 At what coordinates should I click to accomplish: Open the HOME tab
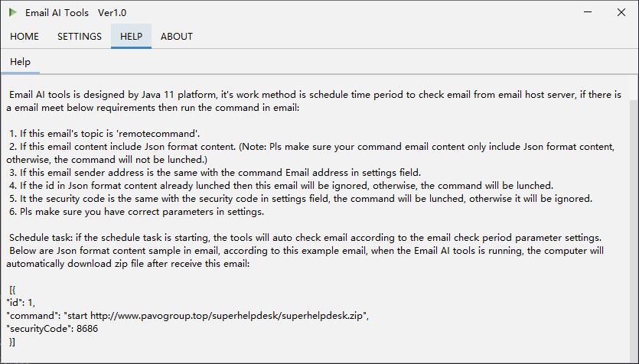click(24, 37)
